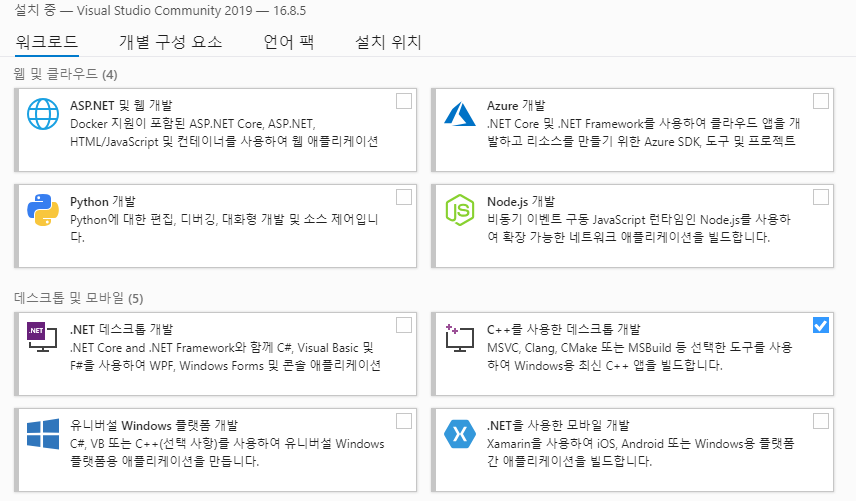Switch to the 개별 구성 요소 tab
This screenshot has width=856, height=501.
170,42
